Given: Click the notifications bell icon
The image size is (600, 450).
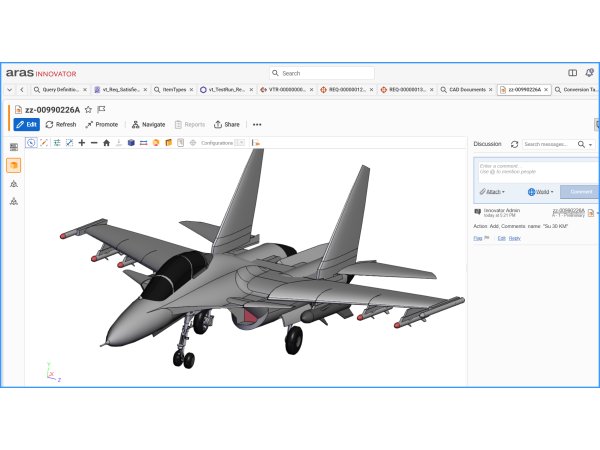Looking at the screenshot, I should [589, 73].
